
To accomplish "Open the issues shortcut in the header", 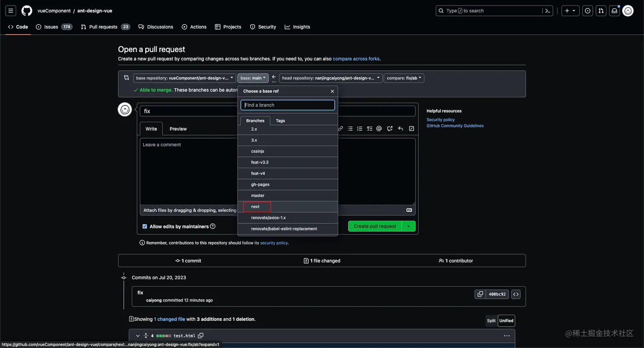I will pyautogui.click(x=588, y=11).
